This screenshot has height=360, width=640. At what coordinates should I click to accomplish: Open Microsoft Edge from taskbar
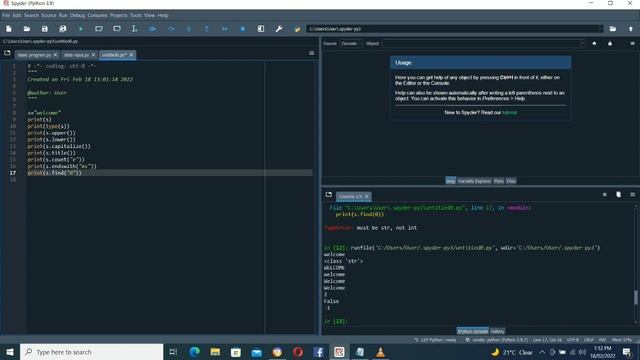[194, 352]
